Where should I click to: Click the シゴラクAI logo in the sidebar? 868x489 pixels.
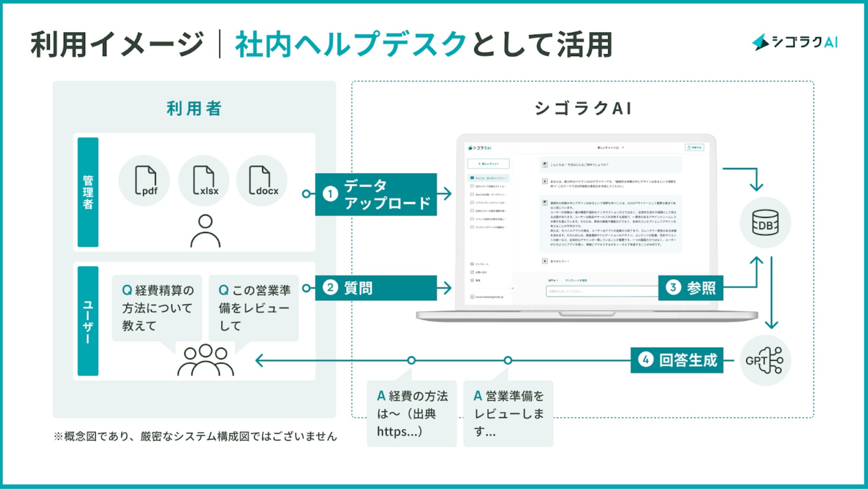click(x=479, y=148)
